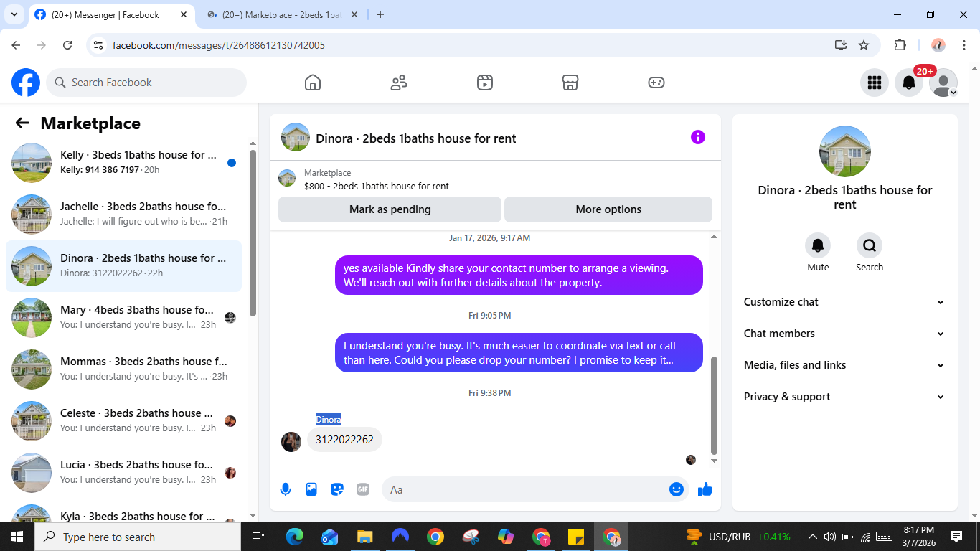980x551 pixels.
Task: Expand Media, files and links section
Action: pos(844,365)
